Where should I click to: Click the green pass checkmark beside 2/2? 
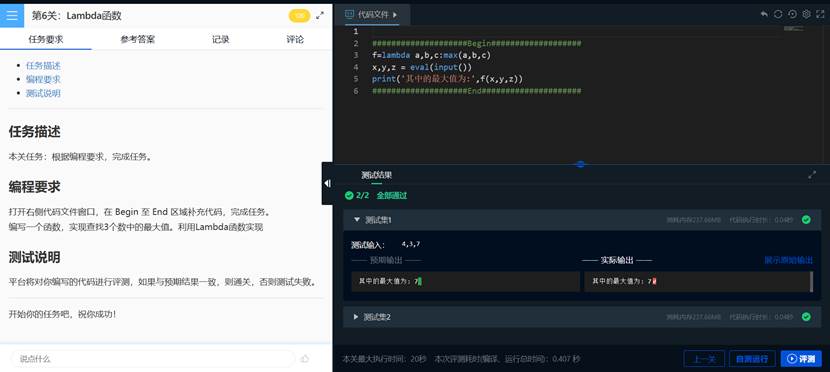349,195
